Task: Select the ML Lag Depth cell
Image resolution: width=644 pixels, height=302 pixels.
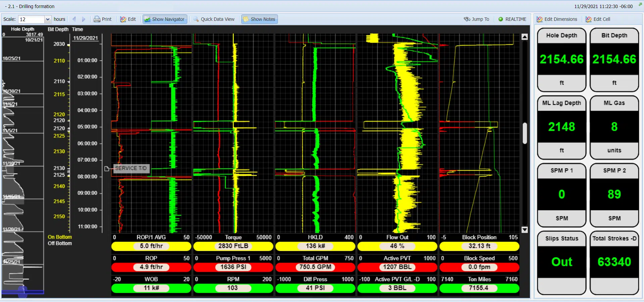Action: point(561,127)
